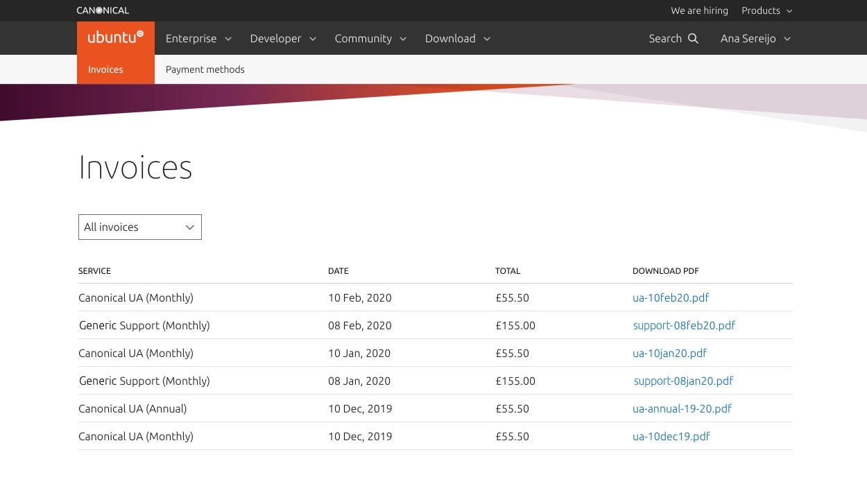Open the All invoices filter dropdown

(140, 227)
